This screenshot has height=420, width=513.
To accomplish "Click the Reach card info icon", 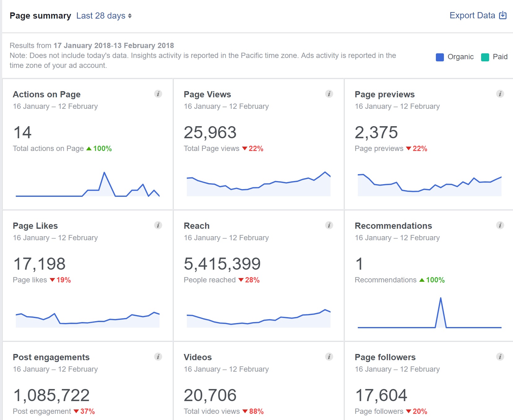I will 329,225.
